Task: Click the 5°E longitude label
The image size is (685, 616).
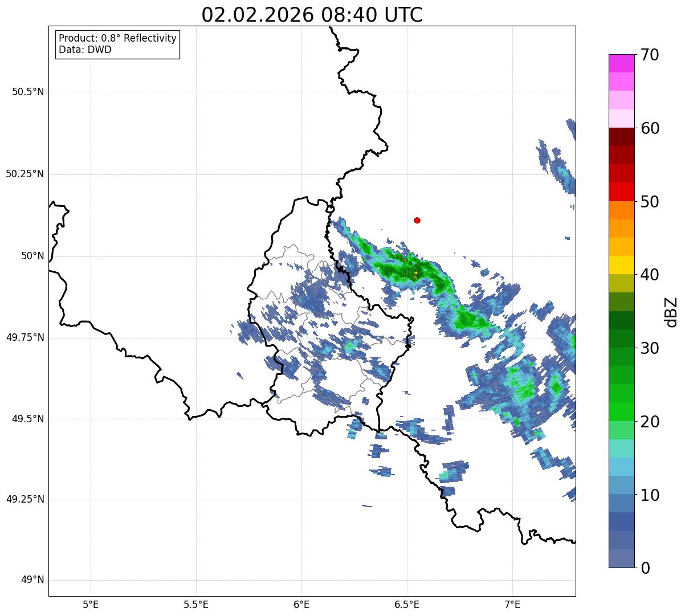Action: pyautogui.click(x=91, y=604)
